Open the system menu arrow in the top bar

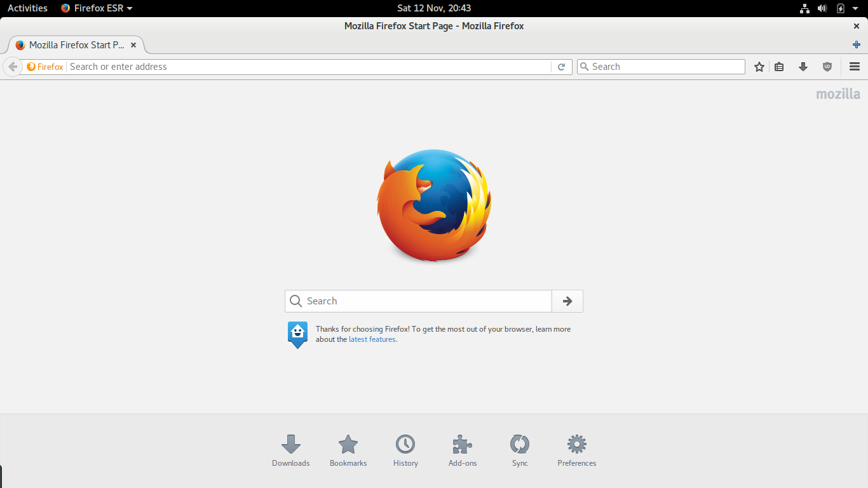click(856, 8)
